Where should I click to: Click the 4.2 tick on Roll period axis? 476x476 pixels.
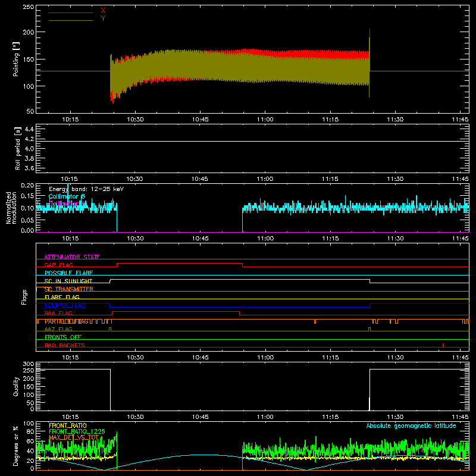click(29, 139)
